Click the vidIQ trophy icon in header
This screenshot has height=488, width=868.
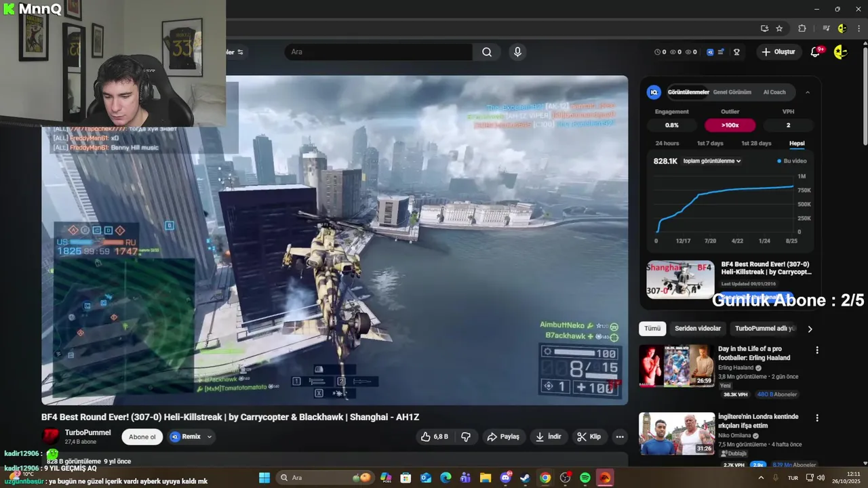click(x=736, y=52)
